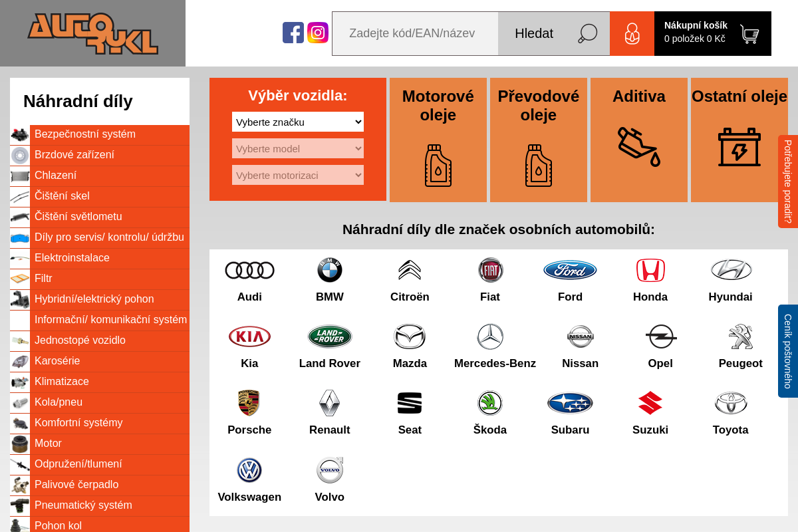
Task: Select the Porsche crest logo
Action: click(x=249, y=403)
